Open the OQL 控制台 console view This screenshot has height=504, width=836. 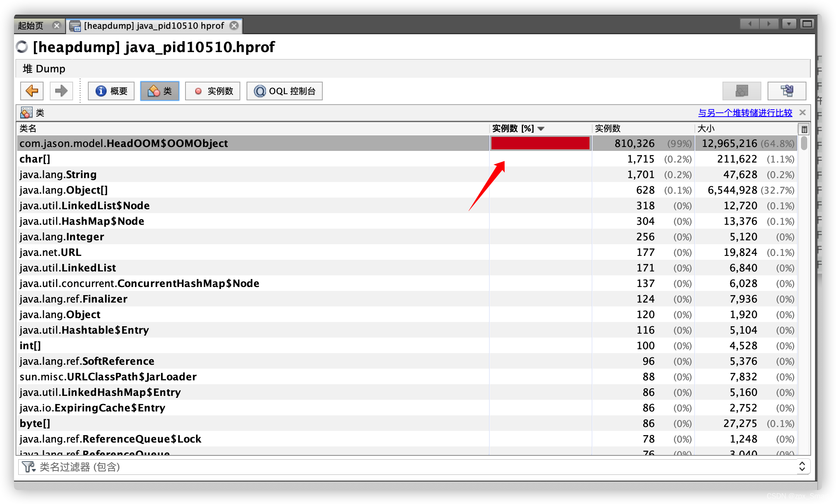(284, 91)
